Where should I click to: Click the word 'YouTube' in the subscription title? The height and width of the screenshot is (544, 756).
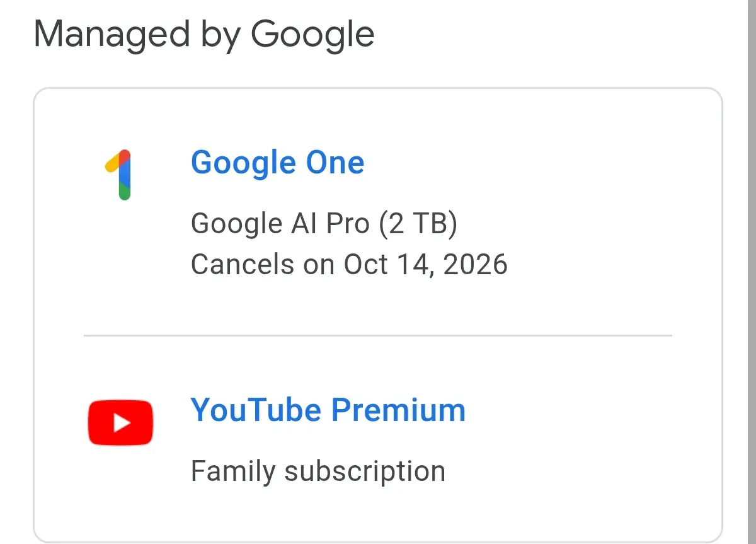pos(256,410)
